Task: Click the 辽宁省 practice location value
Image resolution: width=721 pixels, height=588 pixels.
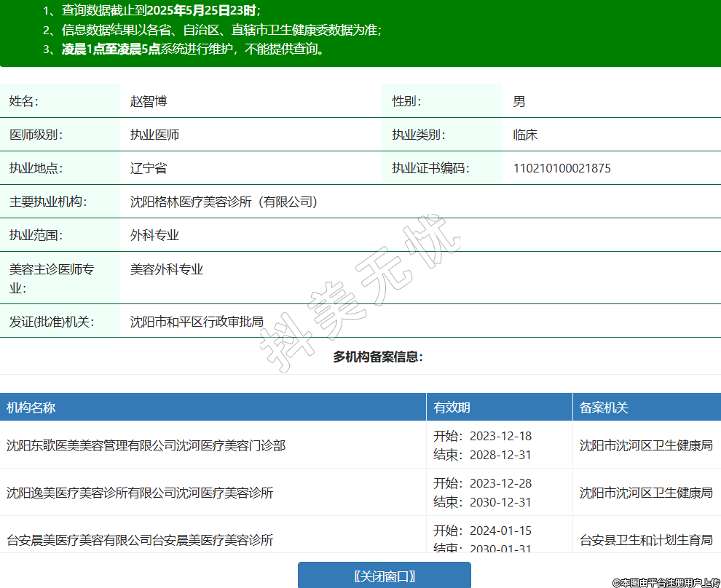Action: click(148, 168)
